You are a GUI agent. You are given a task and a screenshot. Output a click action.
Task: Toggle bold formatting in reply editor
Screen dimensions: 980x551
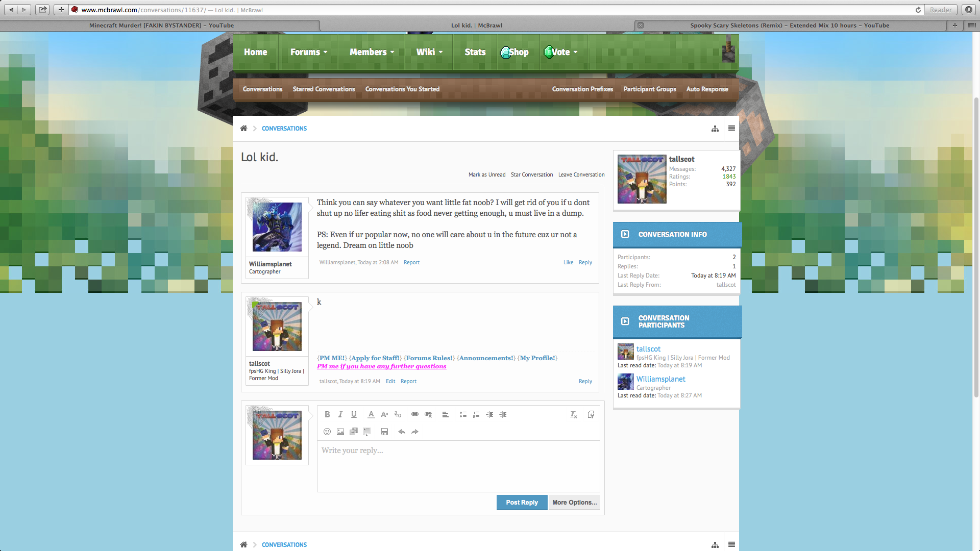point(327,414)
